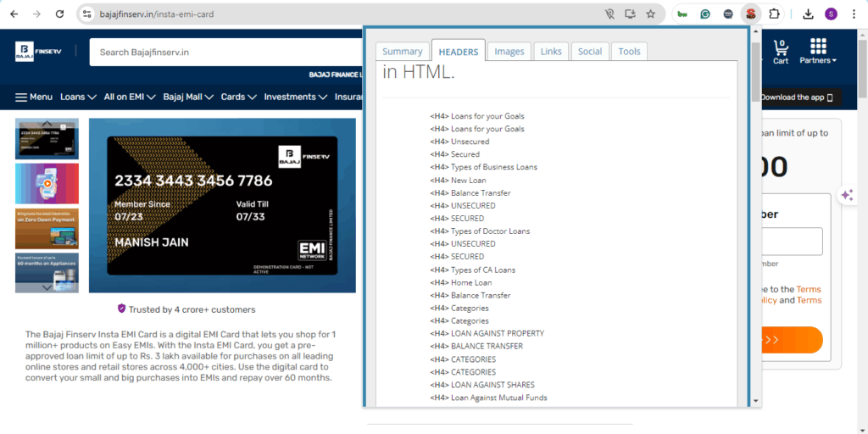The height and width of the screenshot is (434, 868).
Task: Open site information icon in address bar
Action: [86, 14]
